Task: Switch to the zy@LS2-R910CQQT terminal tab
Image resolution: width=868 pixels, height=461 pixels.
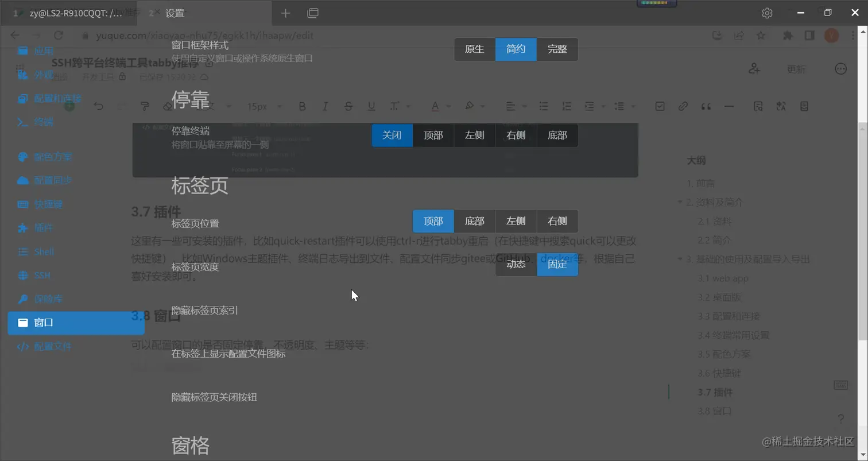Action: 68,13
